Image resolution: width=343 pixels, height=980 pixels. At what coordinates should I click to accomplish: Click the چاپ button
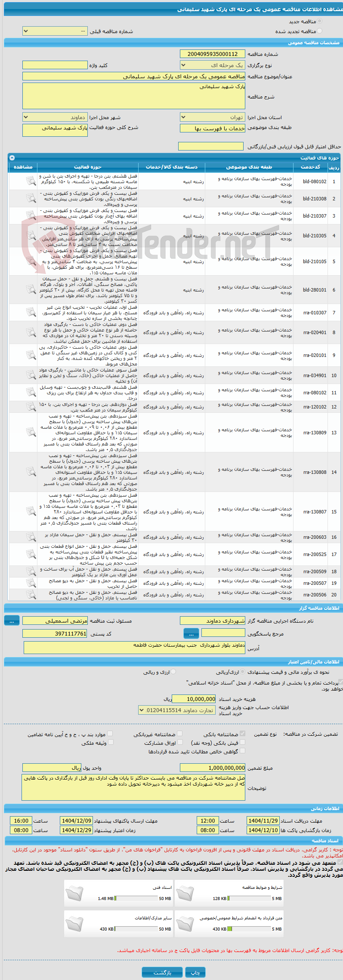195,972
